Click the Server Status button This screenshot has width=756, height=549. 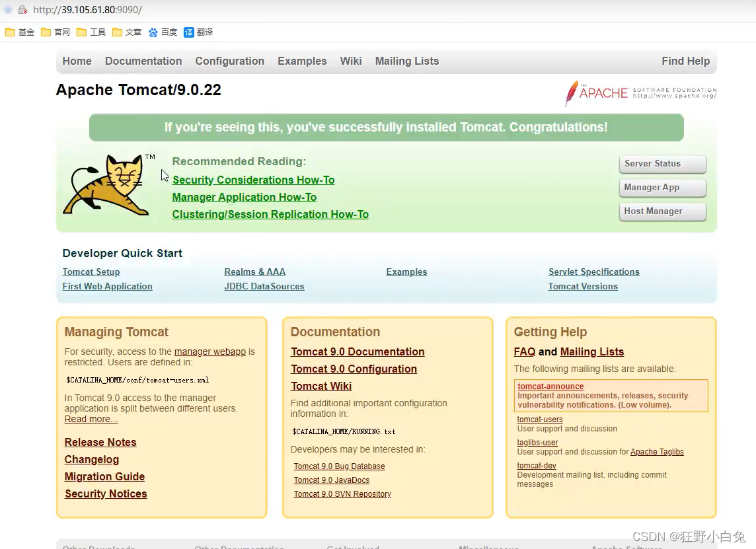(x=662, y=164)
